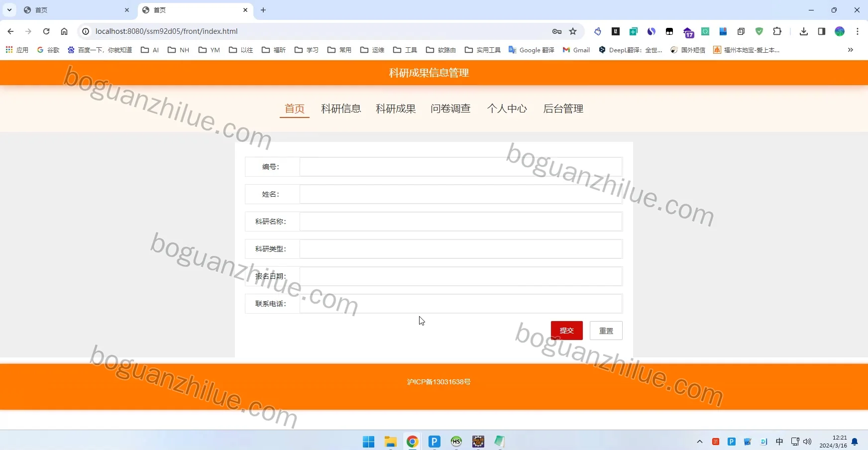Open a new tab with plus button

[263, 10]
